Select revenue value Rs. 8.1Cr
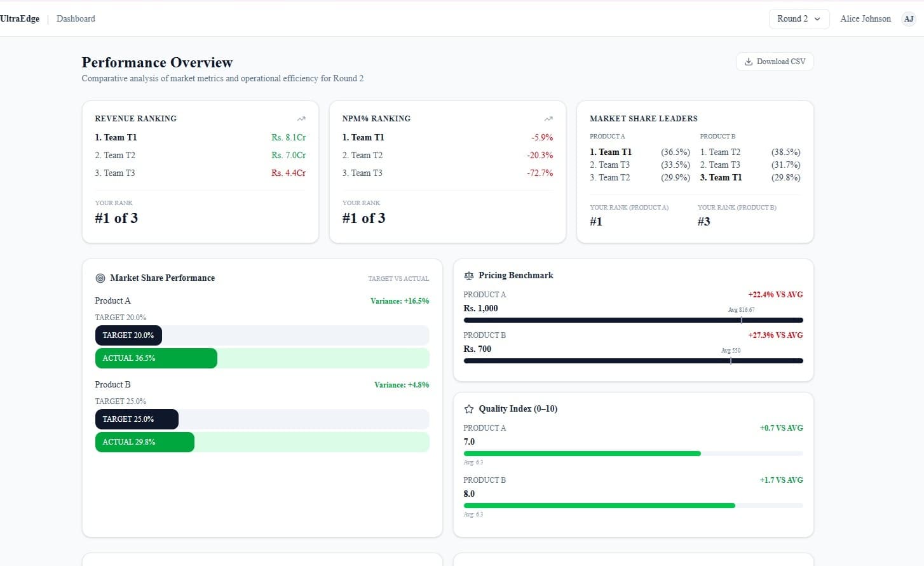 (289, 137)
